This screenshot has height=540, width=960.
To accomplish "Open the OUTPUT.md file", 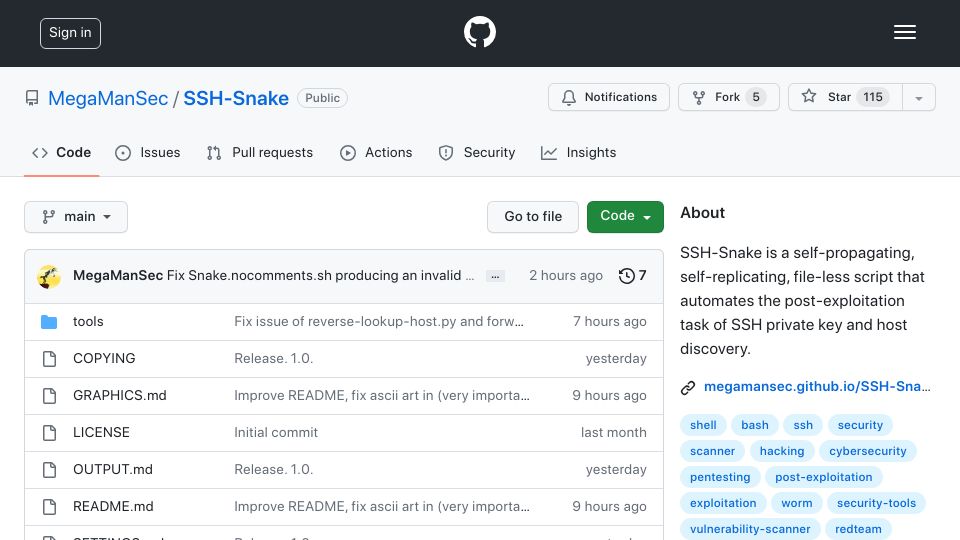I will click(113, 470).
